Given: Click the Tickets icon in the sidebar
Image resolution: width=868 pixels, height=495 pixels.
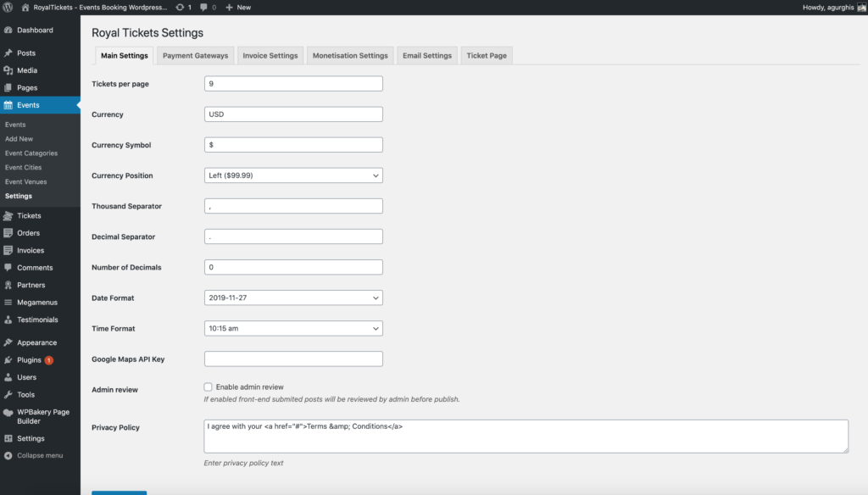Looking at the screenshot, I should 8,215.
